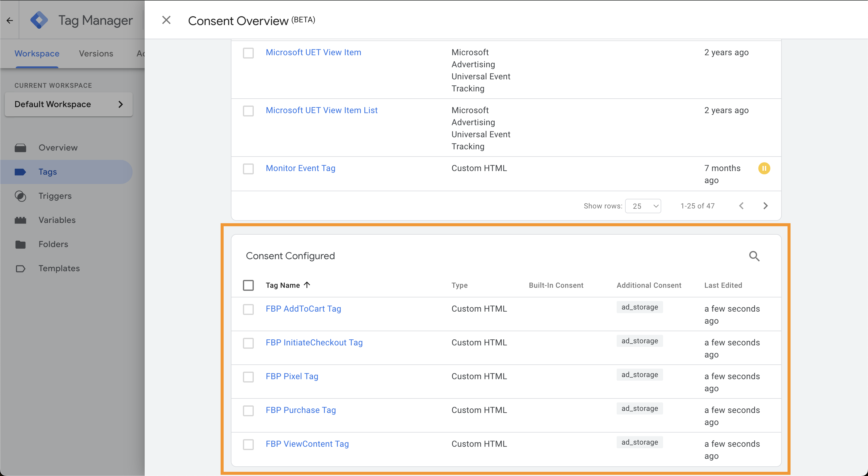This screenshot has width=868, height=476.
Task: Open the FBP InitiateCheckout Tag link
Action: click(314, 342)
